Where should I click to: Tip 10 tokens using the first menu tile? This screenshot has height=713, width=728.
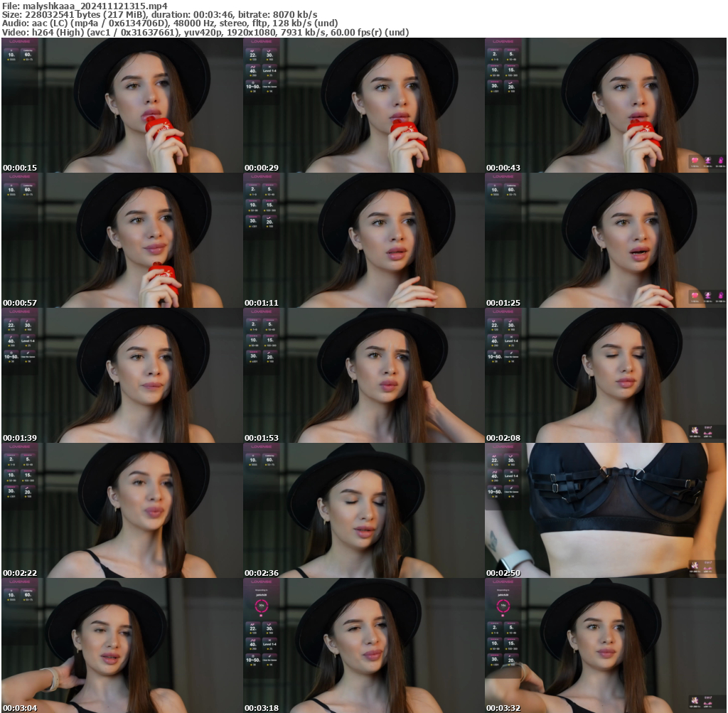[12, 55]
